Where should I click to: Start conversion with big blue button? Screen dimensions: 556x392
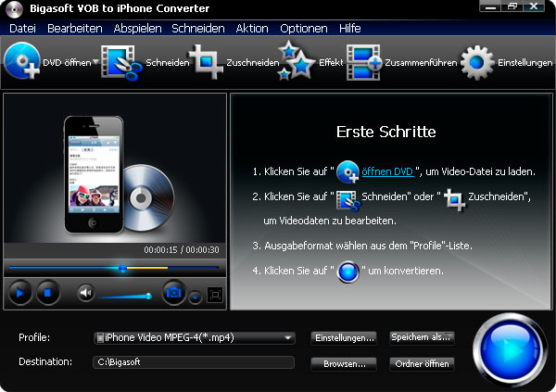(x=511, y=348)
